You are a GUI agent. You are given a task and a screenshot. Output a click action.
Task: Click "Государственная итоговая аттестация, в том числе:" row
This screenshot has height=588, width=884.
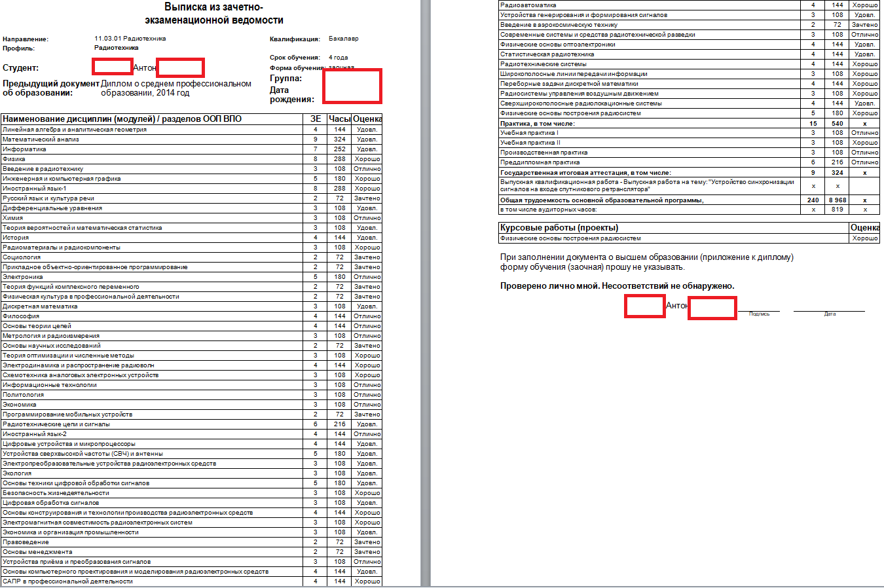click(689, 173)
